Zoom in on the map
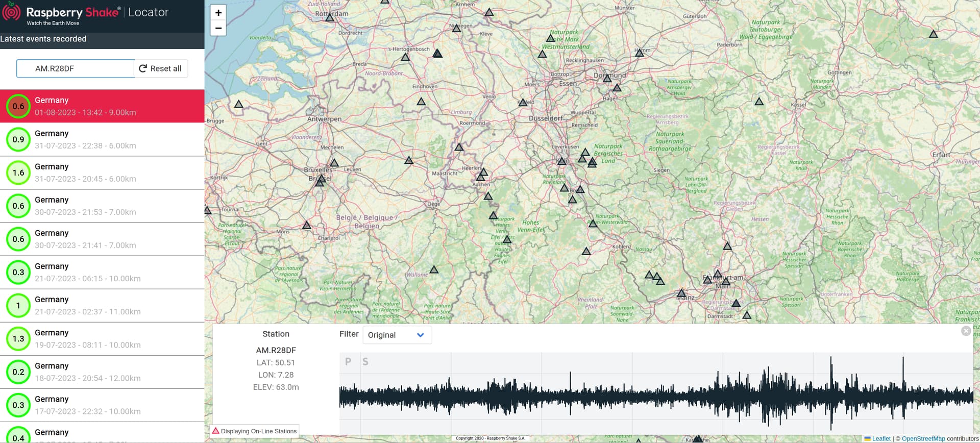The width and height of the screenshot is (980, 443). pyautogui.click(x=218, y=13)
